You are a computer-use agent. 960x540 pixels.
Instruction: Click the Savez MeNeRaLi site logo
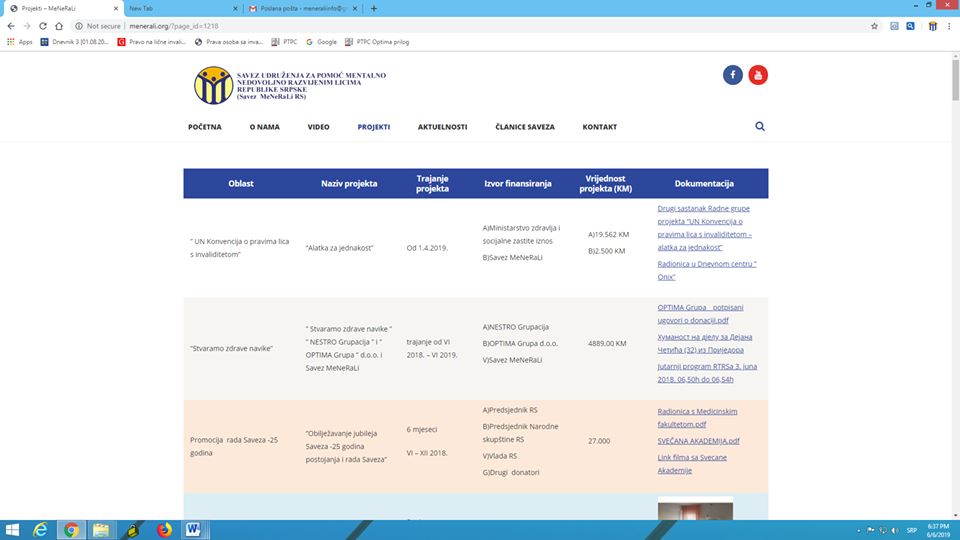[213, 85]
